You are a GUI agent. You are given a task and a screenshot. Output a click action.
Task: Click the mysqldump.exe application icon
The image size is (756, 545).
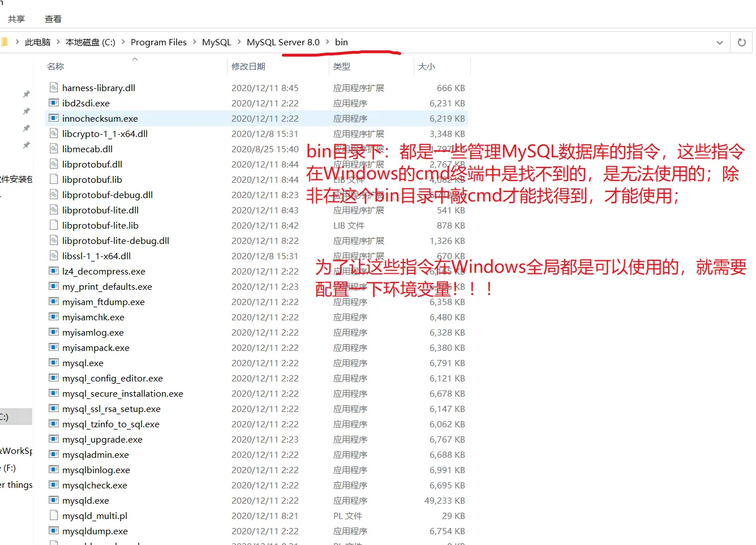click(54, 531)
